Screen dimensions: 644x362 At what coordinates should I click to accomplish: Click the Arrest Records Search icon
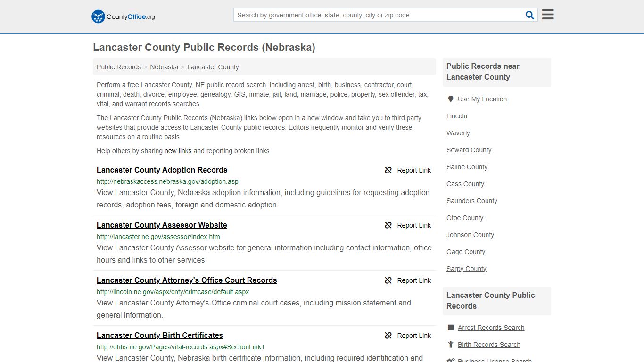[x=451, y=328]
